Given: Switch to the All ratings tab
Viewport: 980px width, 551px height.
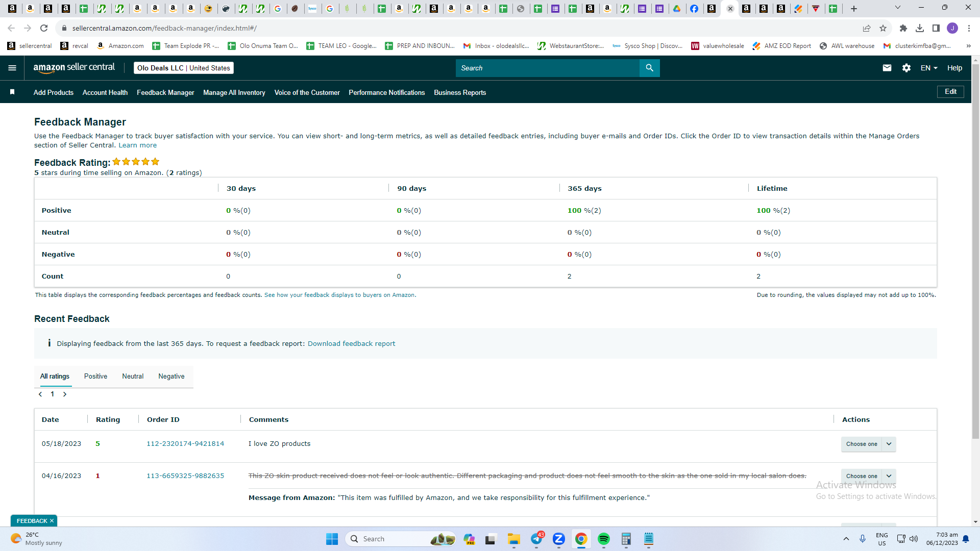Looking at the screenshot, I should coord(55,377).
